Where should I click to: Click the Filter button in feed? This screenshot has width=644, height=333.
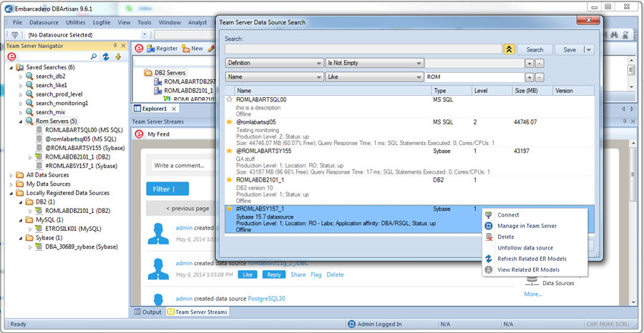point(167,189)
